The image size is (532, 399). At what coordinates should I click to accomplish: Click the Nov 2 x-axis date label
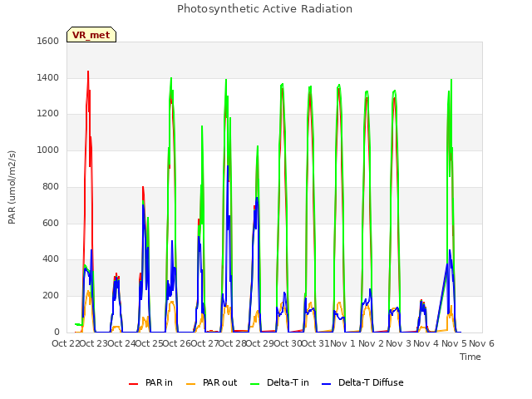click(x=371, y=343)
